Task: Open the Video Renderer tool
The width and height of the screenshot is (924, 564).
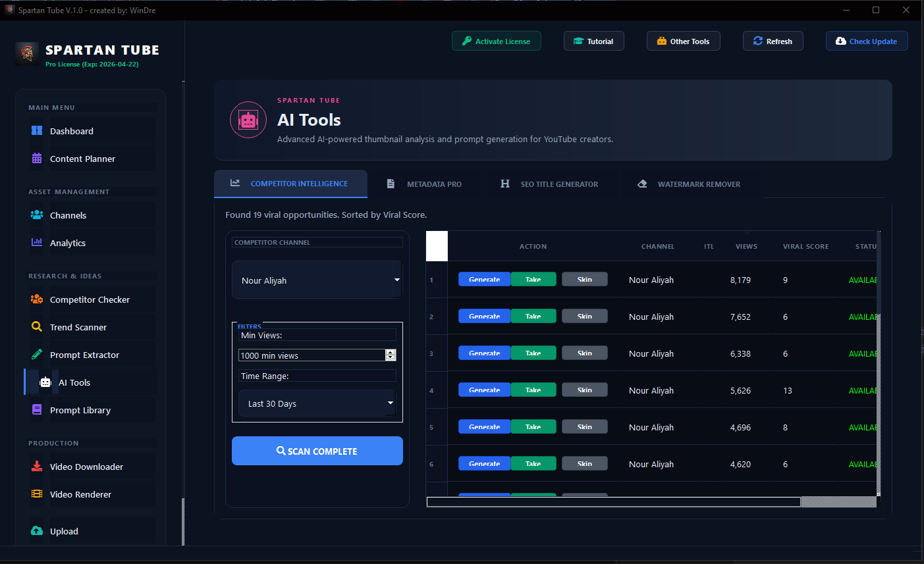Action: [37, 494]
